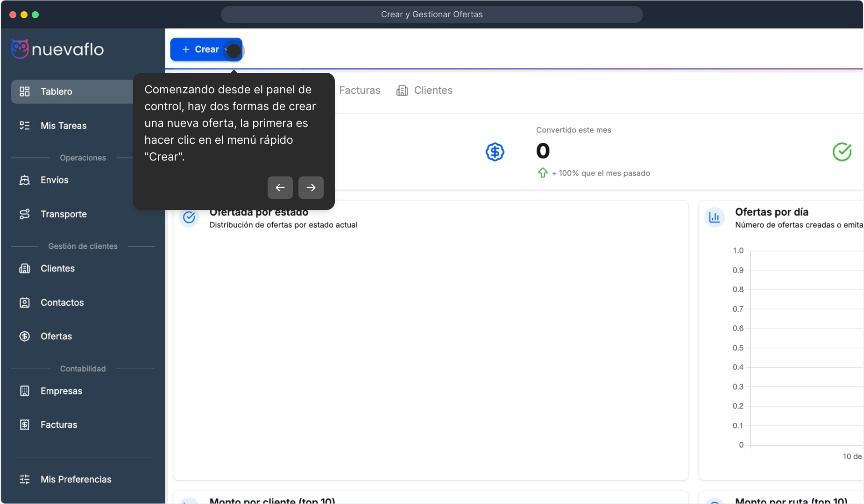Click the Ofertas por día chart icon
The height and width of the screenshot is (504, 864).
714,217
